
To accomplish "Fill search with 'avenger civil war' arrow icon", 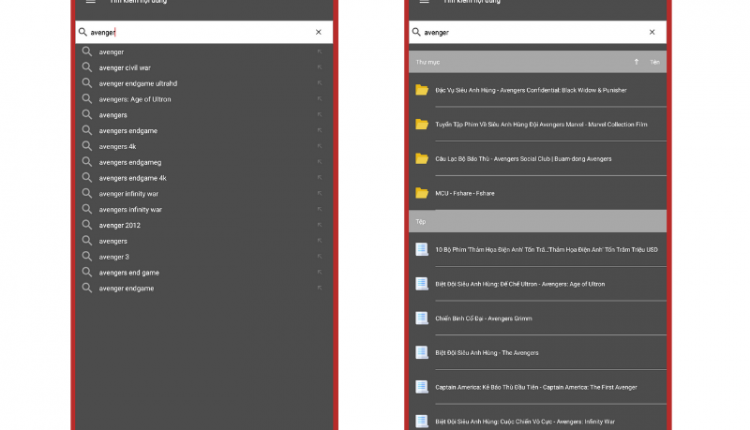I will [x=320, y=67].
